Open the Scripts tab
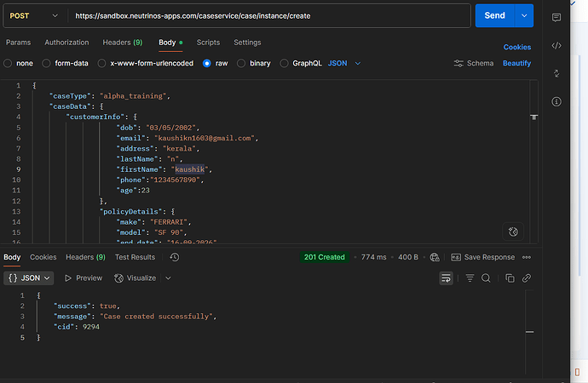The height and width of the screenshot is (383, 588). (208, 43)
